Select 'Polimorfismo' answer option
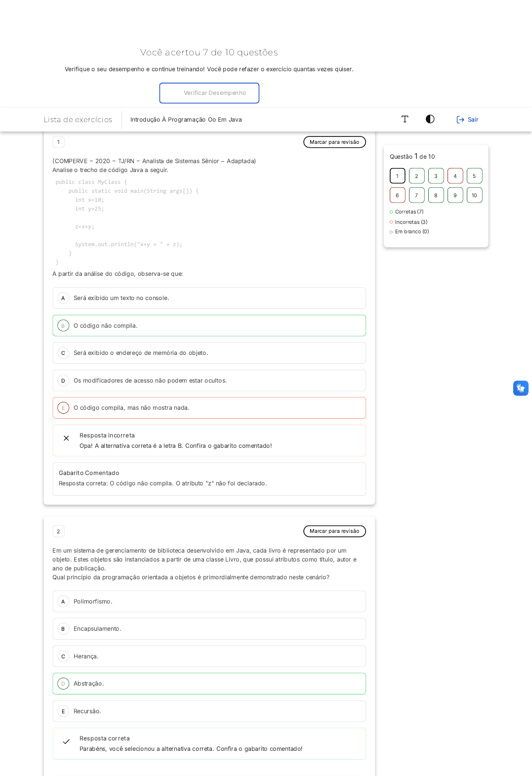Image resolution: width=532 pixels, height=776 pixels. (209, 602)
